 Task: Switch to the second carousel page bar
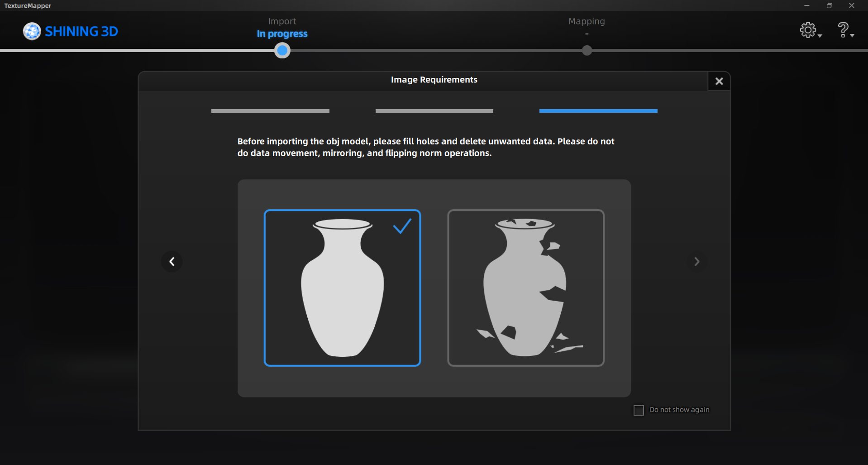pos(434,111)
